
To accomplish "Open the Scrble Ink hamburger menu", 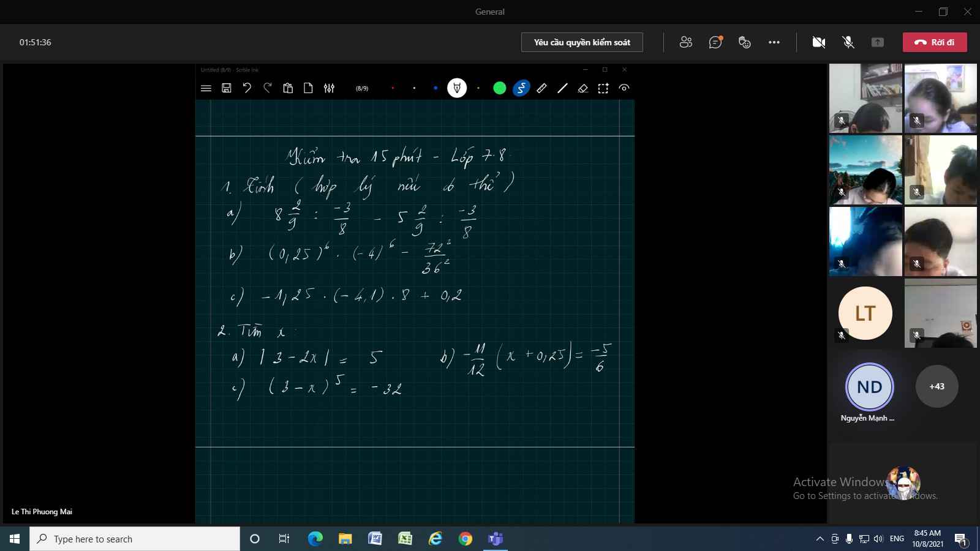I will 206,88.
